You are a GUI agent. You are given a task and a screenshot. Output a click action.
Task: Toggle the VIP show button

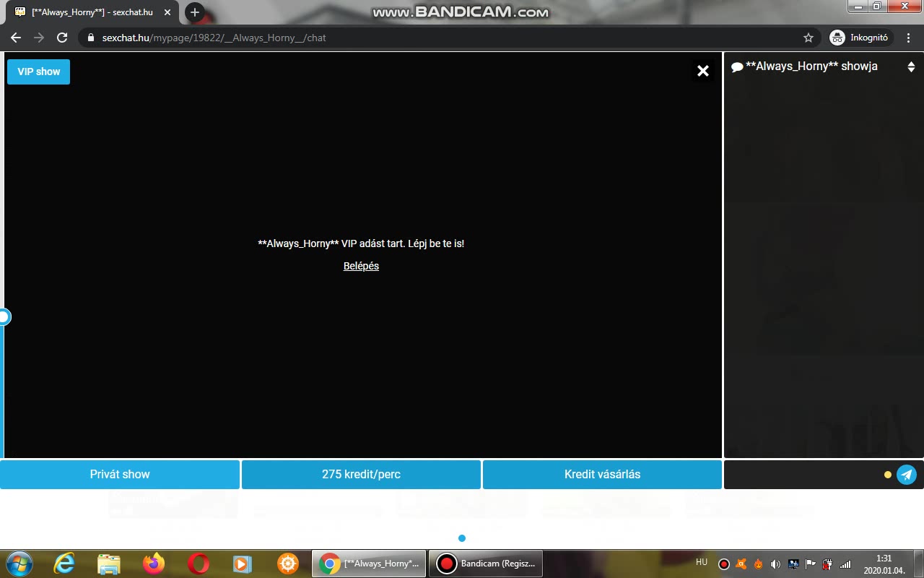click(39, 72)
